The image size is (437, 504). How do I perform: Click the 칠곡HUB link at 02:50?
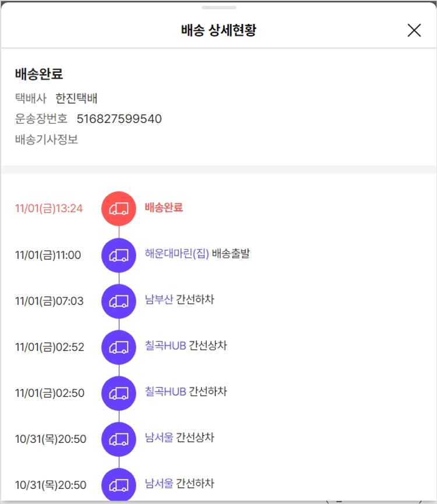(x=165, y=392)
